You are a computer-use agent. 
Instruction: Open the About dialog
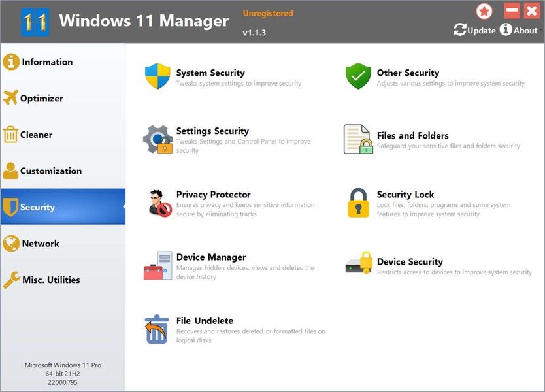[519, 30]
